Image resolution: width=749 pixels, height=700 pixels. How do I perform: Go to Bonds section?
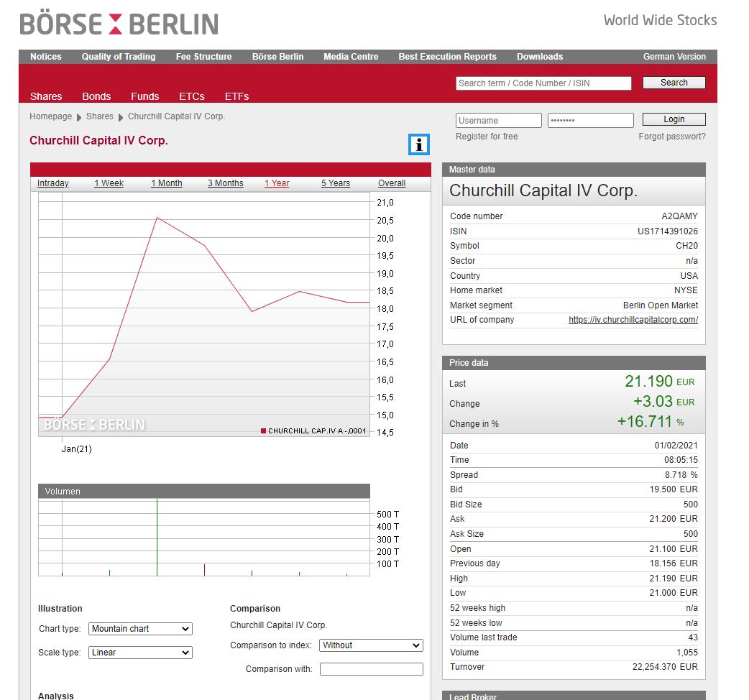point(96,96)
